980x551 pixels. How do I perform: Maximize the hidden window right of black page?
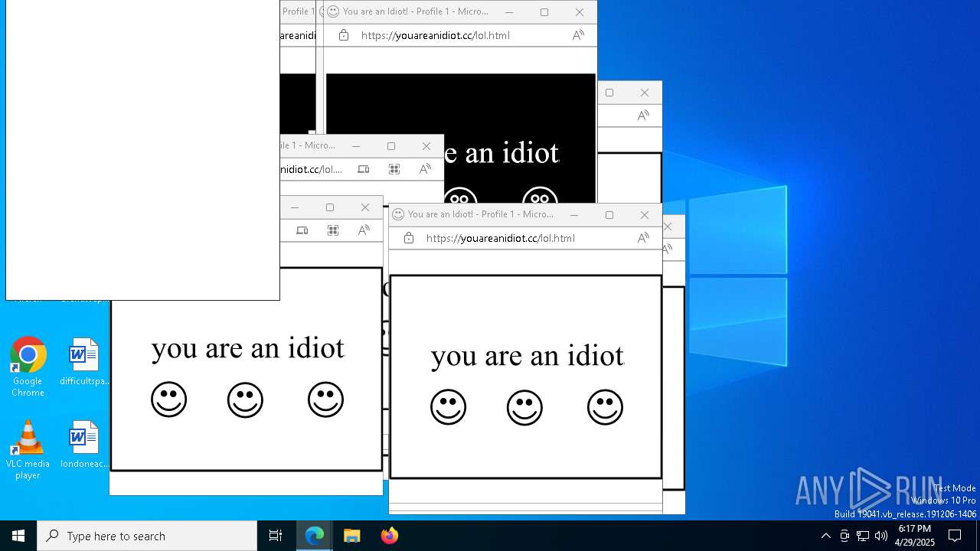[x=609, y=93]
